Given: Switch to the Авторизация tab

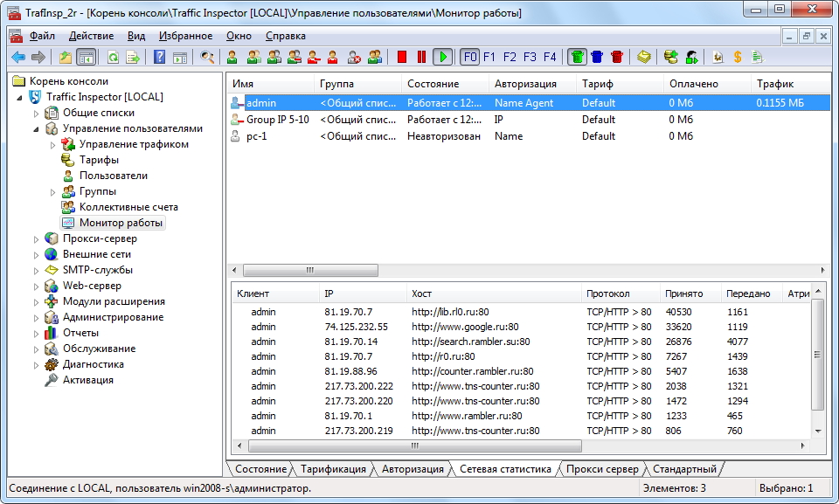Looking at the screenshot, I should (x=413, y=469).
